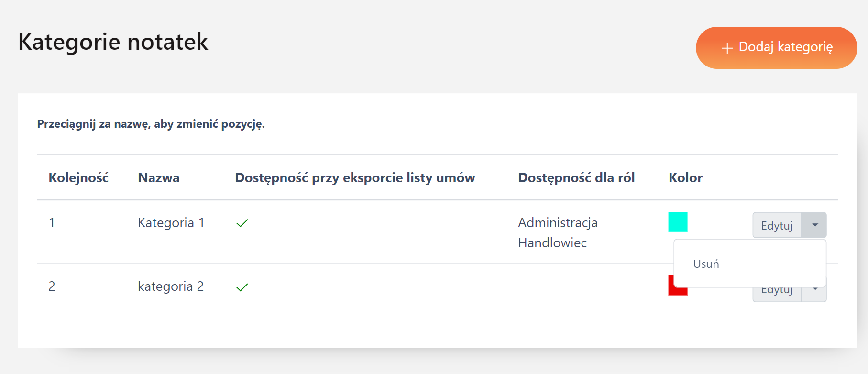Select the kategoria 2 name cell

(x=171, y=286)
